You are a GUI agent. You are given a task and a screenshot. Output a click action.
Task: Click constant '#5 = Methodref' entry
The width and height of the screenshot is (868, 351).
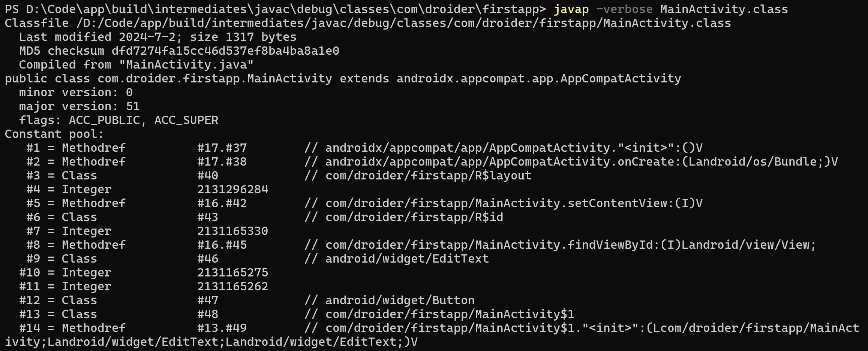coord(76,203)
